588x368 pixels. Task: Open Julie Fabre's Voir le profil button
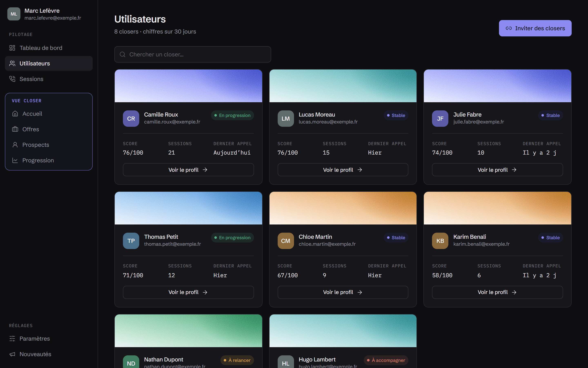[497, 170]
